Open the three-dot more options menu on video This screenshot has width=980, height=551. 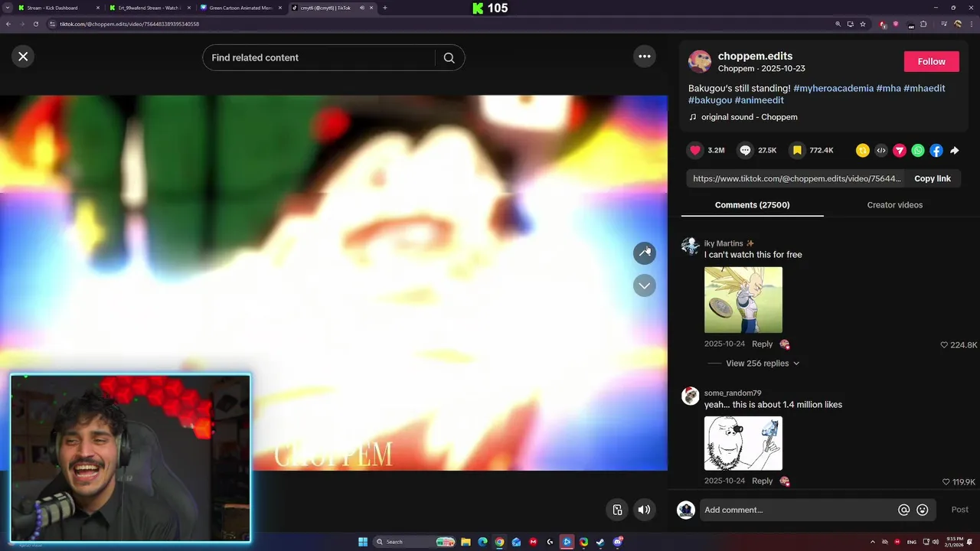[645, 57]
